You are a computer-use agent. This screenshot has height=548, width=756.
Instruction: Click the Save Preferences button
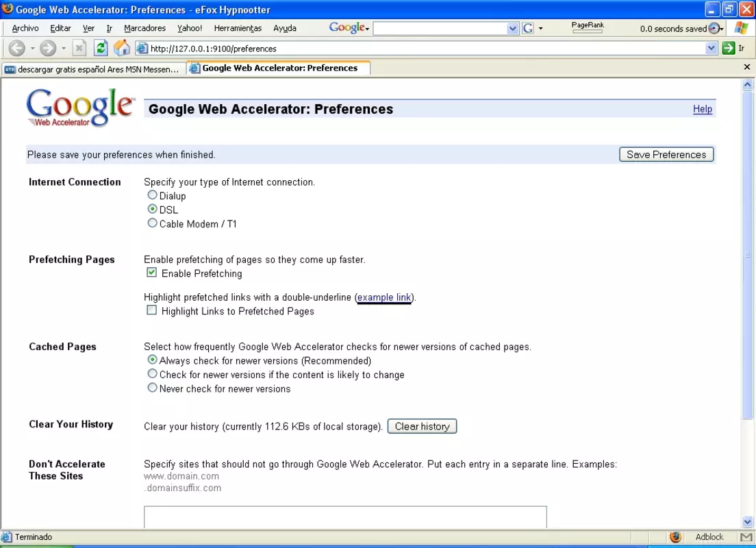(x=666, y=154)
